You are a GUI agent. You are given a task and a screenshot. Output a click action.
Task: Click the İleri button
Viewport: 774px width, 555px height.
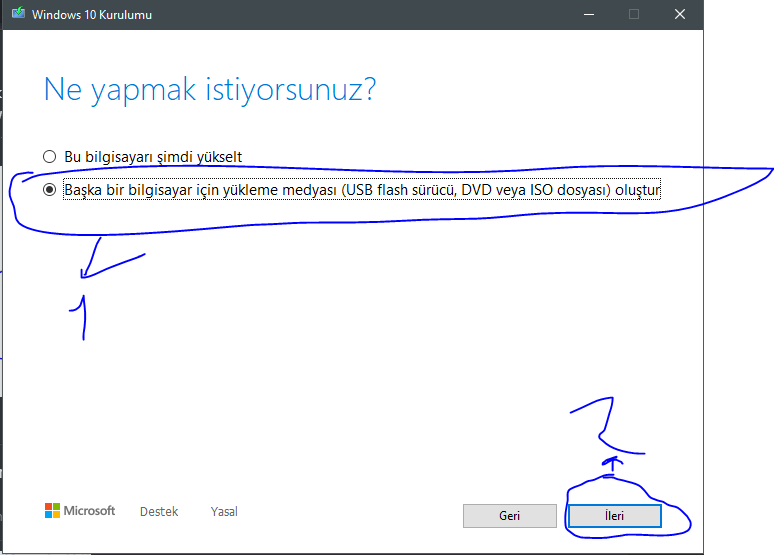tap(615, 516)
